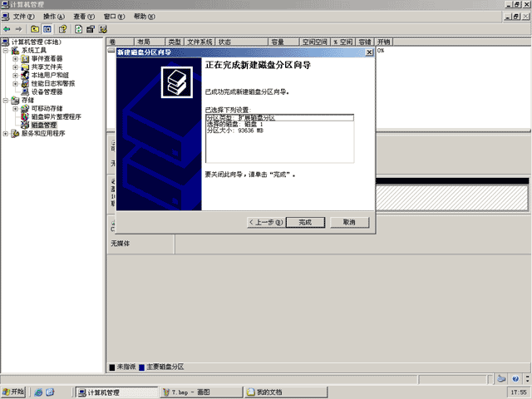The image size is (532, 399).
Task: Expand the 事件查看器 tree node
Action: click(15, 59)
